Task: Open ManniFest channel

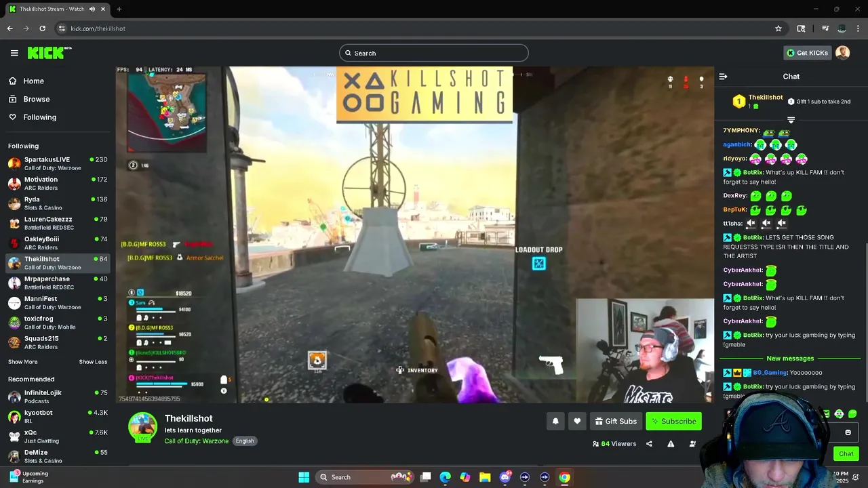Action: [x=58, y=302]
